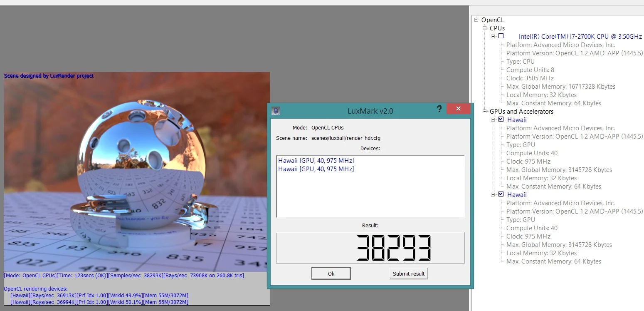644x311 pixels.
Task: Click the Submit result button
Action: click(409, 274)
